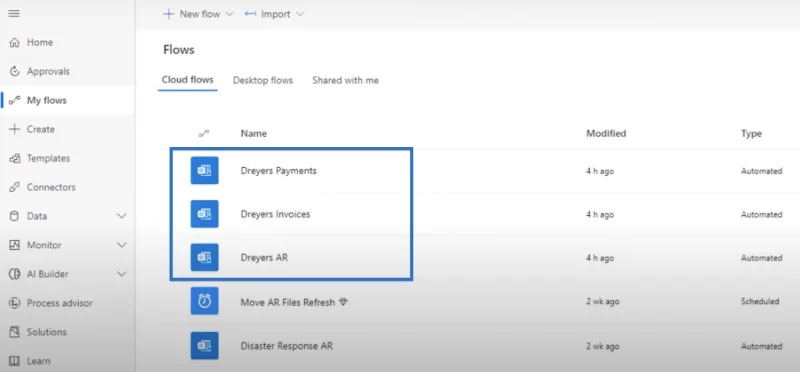Viewport: 800px width, 372px height.
Task: Click the Connectors icon in sidebar
Action: [15, 187]
